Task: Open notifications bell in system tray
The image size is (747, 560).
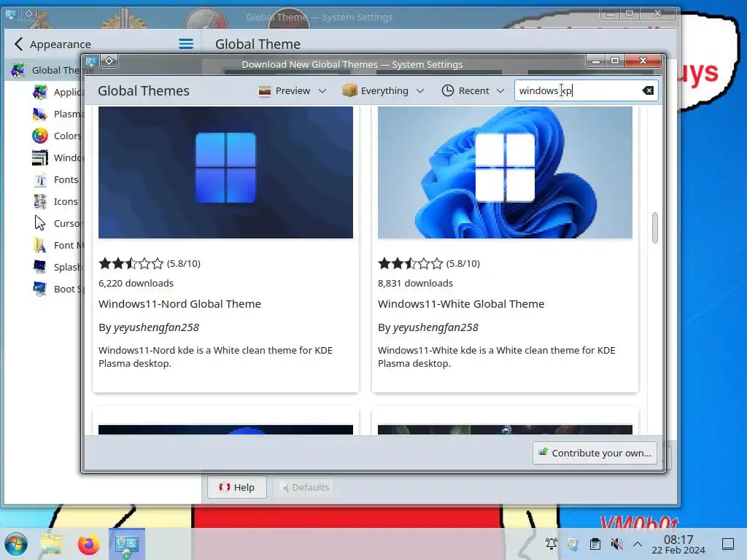Action: point(551,544)
